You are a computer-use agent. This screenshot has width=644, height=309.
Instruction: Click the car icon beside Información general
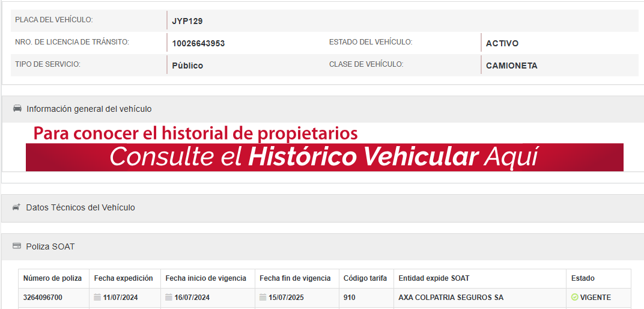tap(17, 109)
